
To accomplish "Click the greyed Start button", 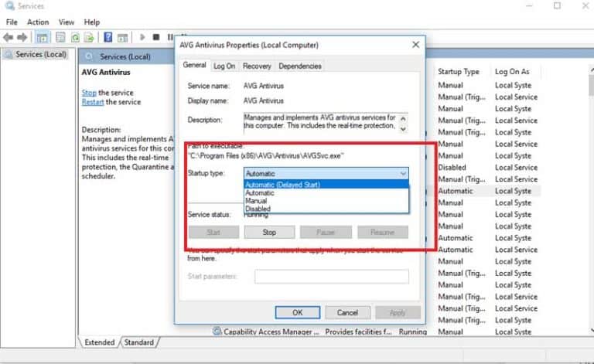I will pyautogui.click(x=213, y=232).
